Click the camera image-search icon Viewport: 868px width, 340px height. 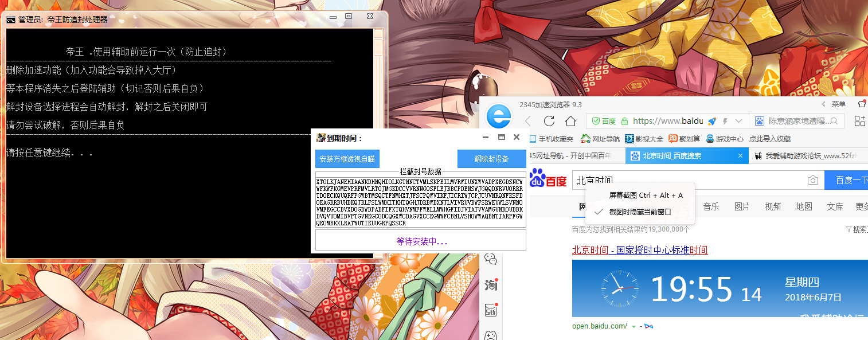tap(812, 180)
